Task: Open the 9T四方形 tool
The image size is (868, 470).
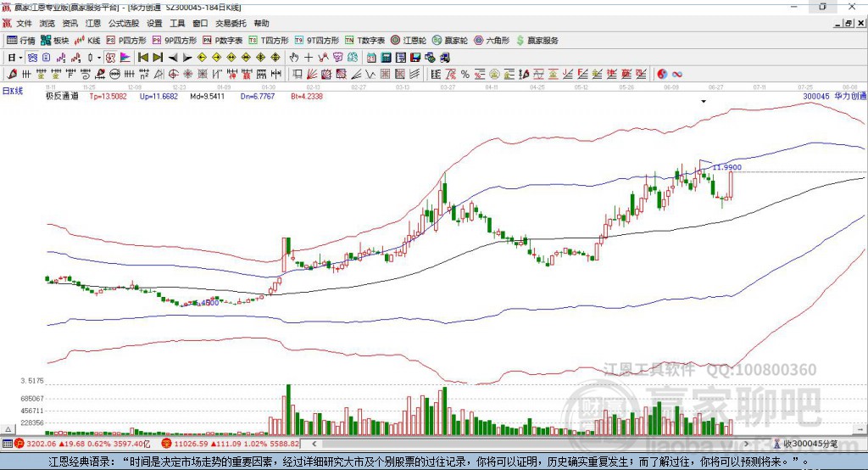Action: point(317,41)
